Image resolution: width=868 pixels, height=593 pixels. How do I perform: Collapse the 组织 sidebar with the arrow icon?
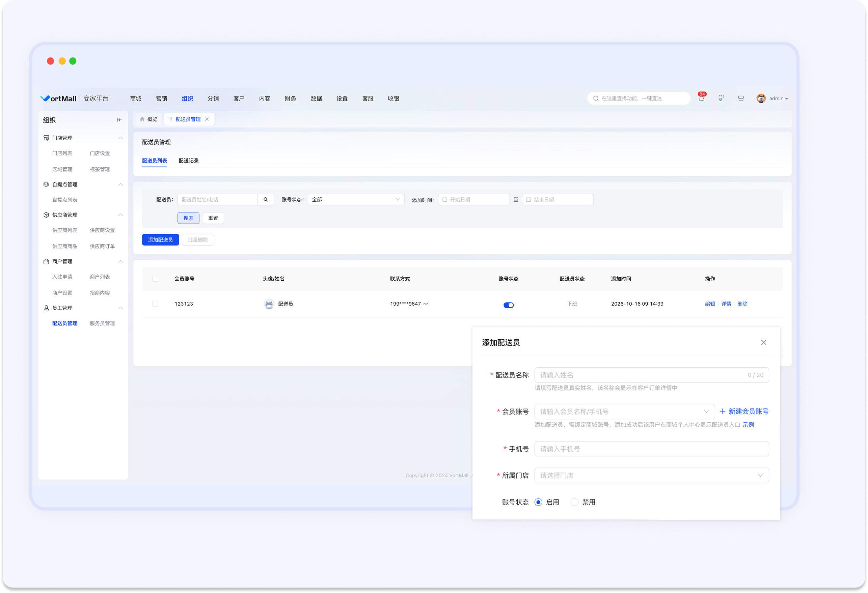119,120
